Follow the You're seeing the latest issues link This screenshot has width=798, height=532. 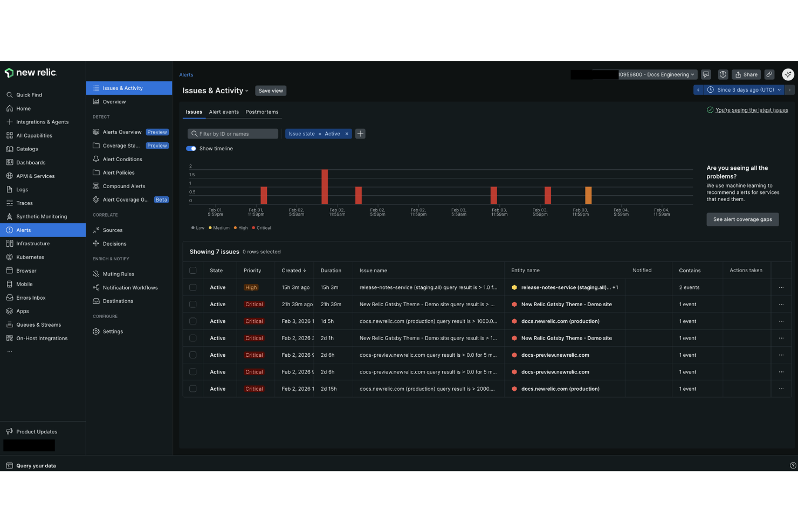(x=752, y=109)
